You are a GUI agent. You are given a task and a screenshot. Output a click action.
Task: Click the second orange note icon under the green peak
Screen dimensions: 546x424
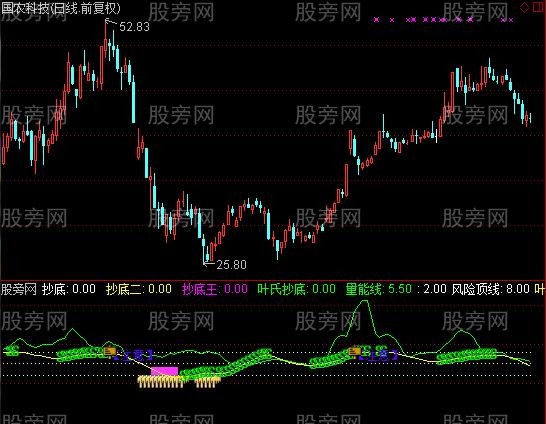coord(355,352)
